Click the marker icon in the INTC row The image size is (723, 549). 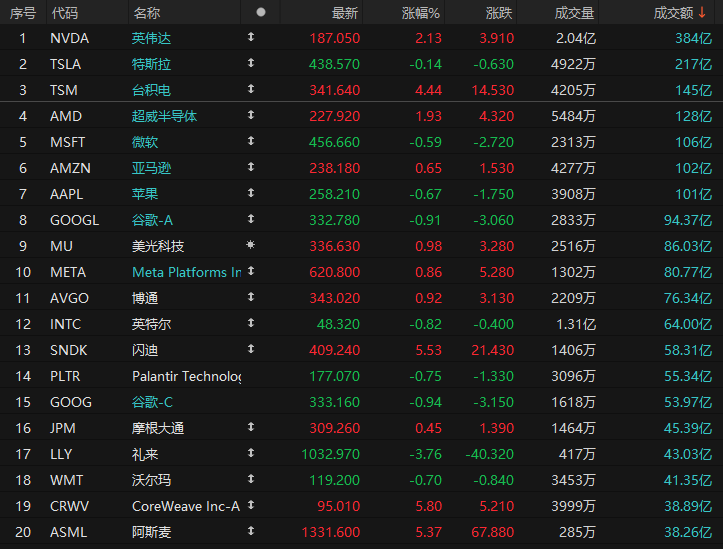point(251,323)
